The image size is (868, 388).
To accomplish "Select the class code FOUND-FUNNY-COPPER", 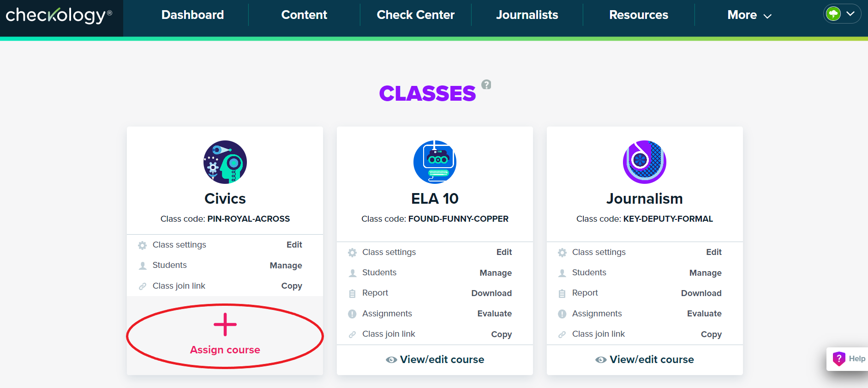I will point(458,219).
